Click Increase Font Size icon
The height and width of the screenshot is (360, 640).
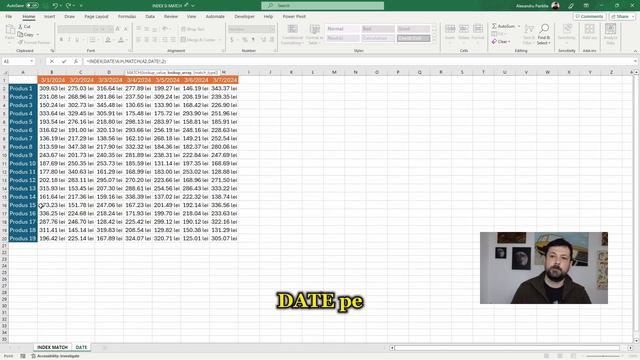click(x=118, y=29)
